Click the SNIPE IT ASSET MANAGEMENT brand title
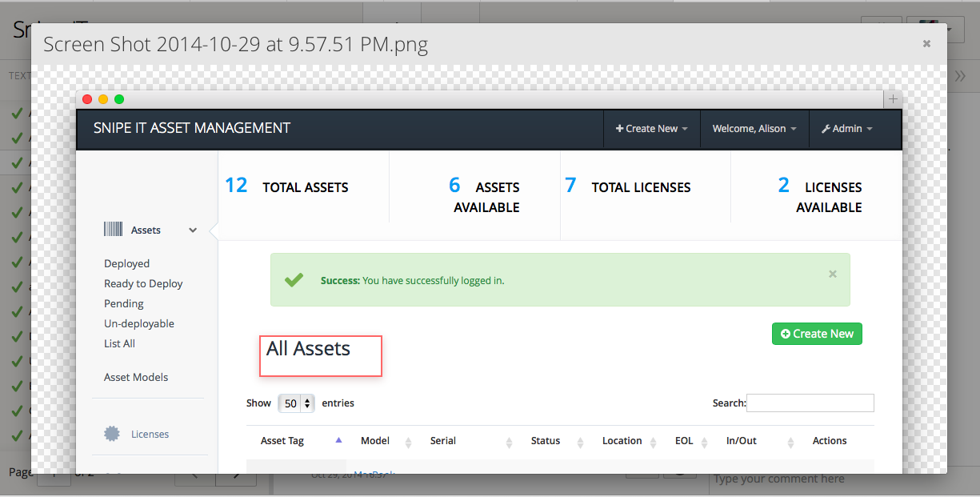Viewport: 980px width, 497px height. (192, 128)
